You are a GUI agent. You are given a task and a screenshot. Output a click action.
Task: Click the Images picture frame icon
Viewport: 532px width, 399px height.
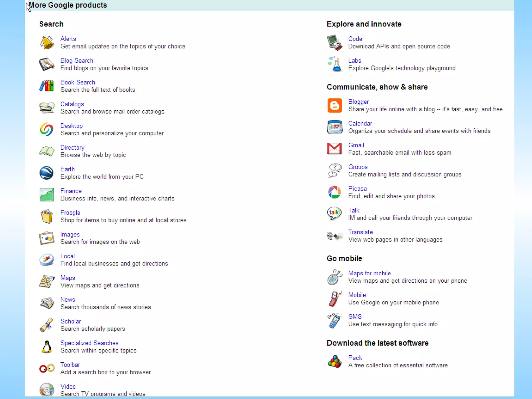[47, 238]
